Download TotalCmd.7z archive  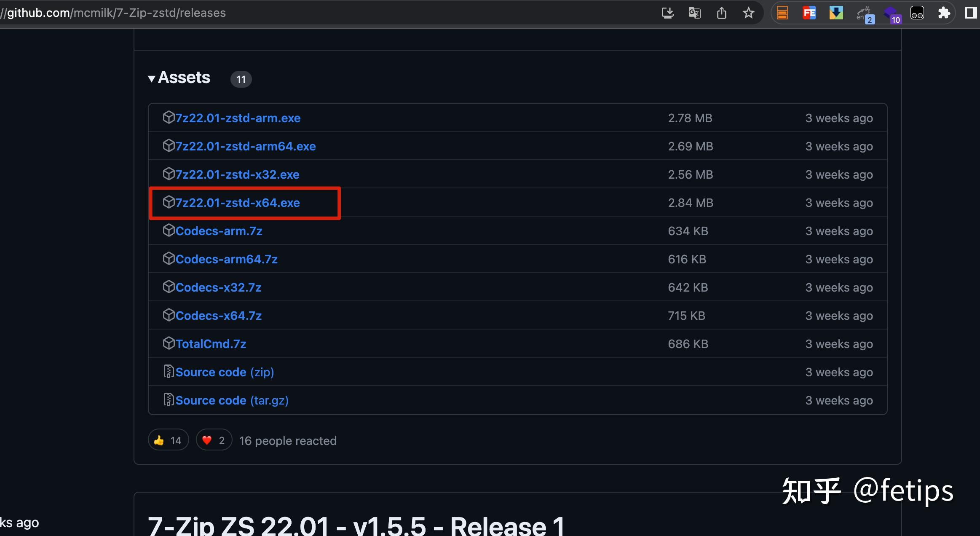click(211, 344)
